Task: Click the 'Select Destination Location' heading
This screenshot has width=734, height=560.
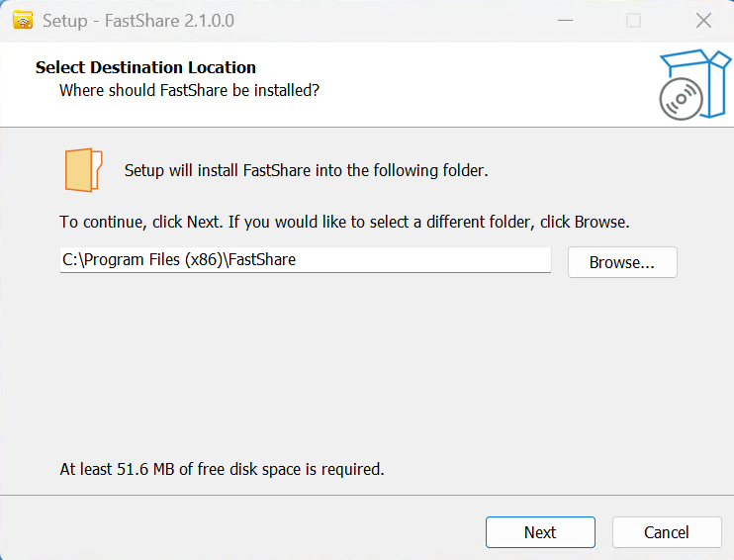Action: [x=145, y=67]
